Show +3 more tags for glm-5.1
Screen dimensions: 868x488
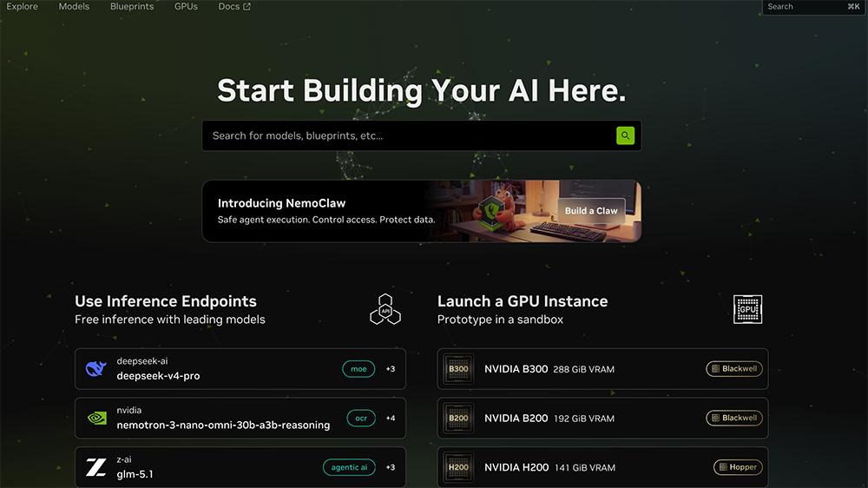click(391, 467)
